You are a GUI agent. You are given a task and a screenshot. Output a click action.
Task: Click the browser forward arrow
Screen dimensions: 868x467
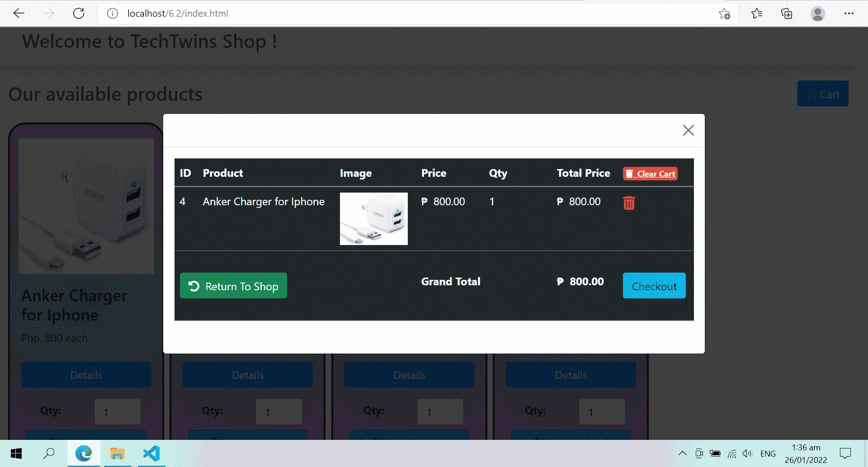click(x=49, y=14)
